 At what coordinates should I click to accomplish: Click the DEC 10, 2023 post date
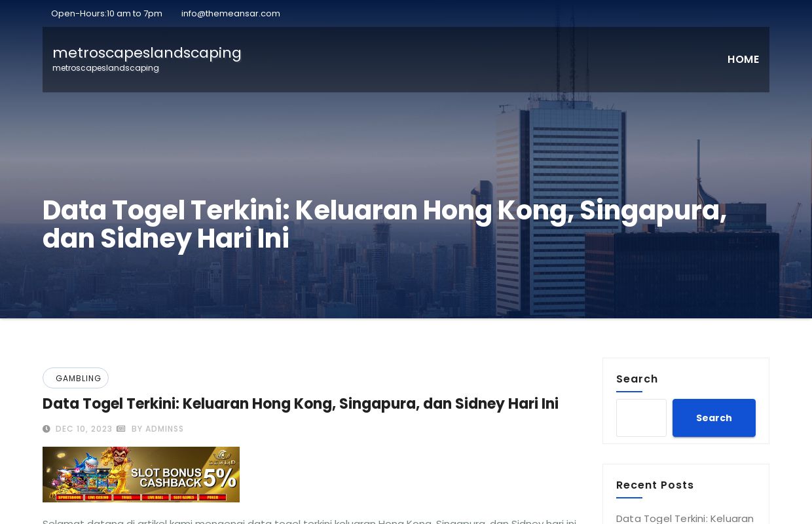point(84,429)
